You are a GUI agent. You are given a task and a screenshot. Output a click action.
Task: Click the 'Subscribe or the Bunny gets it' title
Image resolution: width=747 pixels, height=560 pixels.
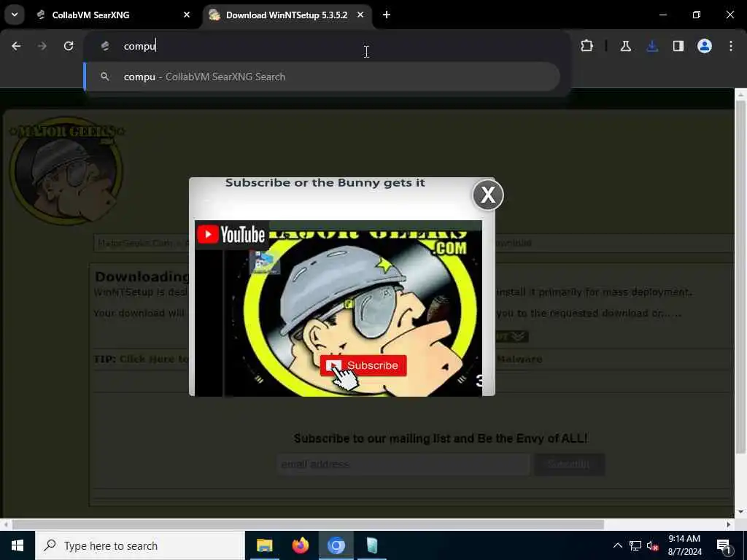pyautogui.click(x=325, y=183)
